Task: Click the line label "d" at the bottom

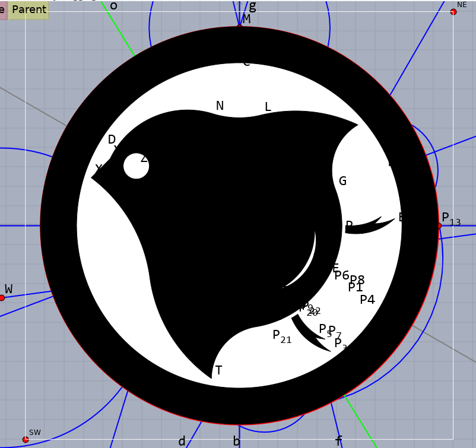Action: coord(182,441)
